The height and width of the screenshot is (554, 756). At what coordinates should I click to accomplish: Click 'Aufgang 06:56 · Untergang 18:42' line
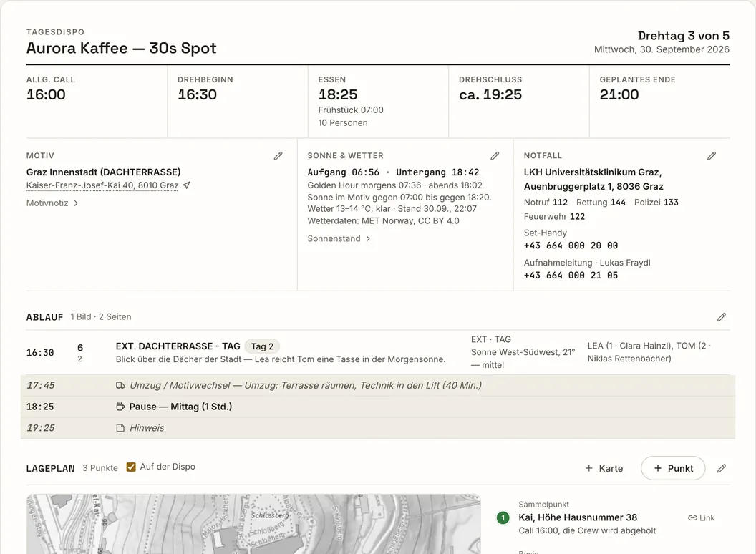(394, 172)
